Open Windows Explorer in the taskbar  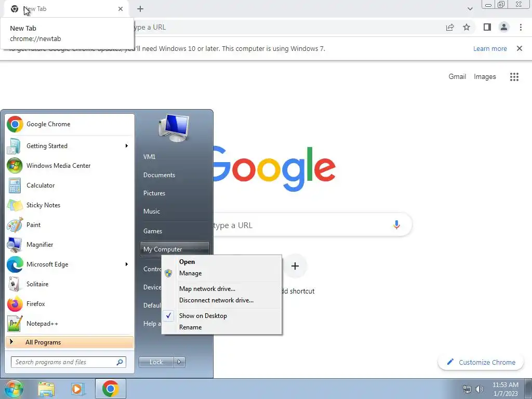[46, 389]
